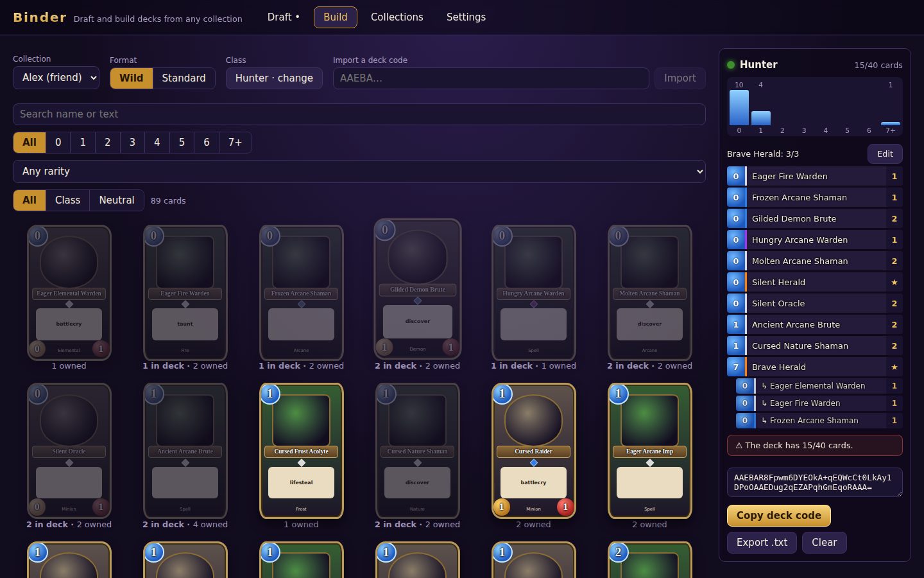Click Edit next to Brave Herald 3/3
Screen dimensions: 924x578
click(x=885, y=154)
